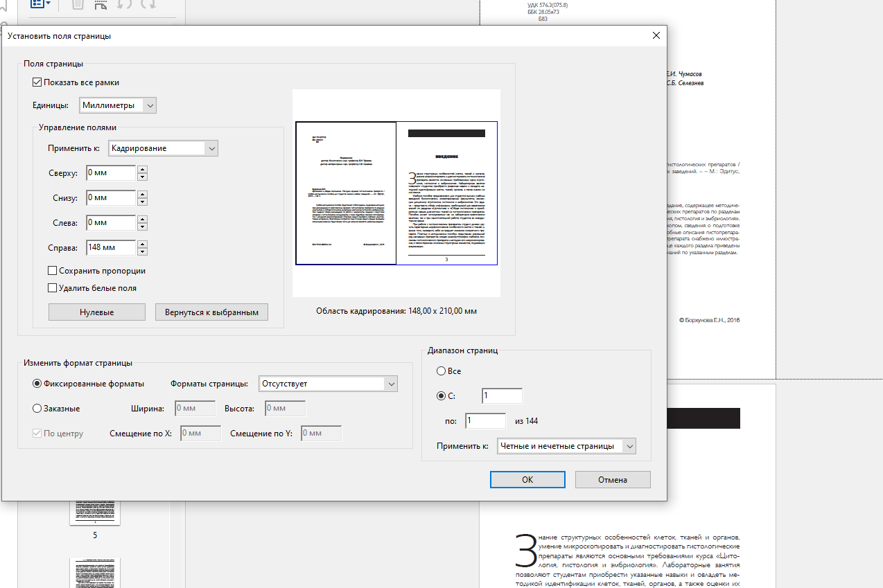This screenshot has width=883, height=588.
Task: Click the Область кадрирования size text
Action: [x=396, y=311]
